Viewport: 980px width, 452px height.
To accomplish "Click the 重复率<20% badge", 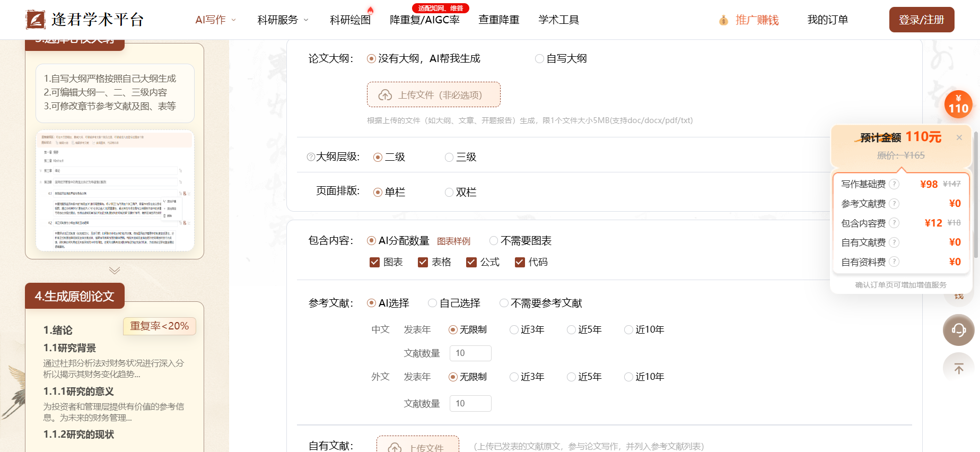I will click(160, 326).
